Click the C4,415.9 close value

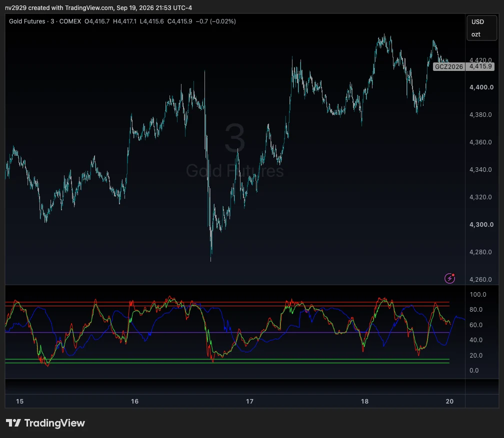[179, 21]
